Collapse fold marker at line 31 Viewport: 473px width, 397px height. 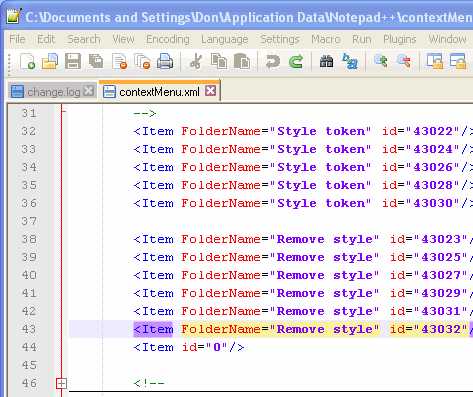(63, 111)
